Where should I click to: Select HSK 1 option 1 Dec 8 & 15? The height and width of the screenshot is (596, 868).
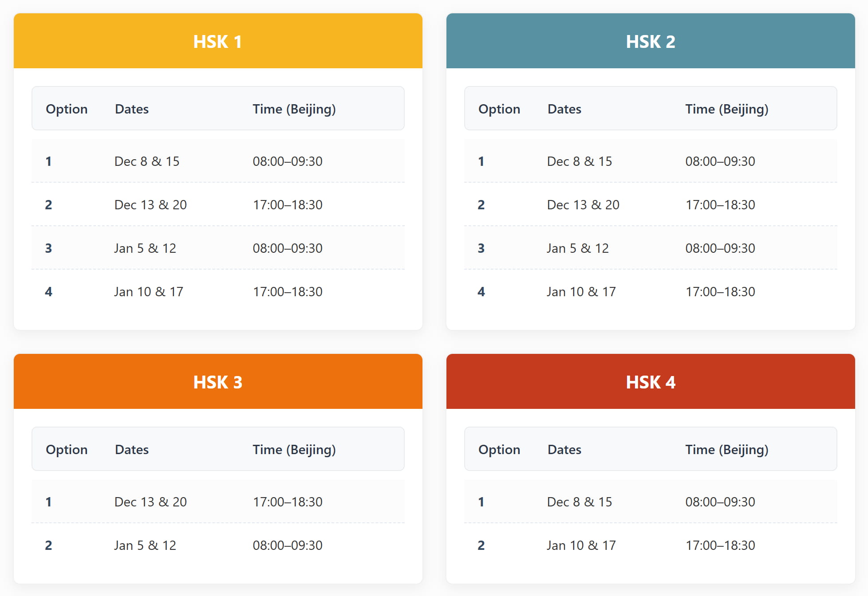coord(147,161)
